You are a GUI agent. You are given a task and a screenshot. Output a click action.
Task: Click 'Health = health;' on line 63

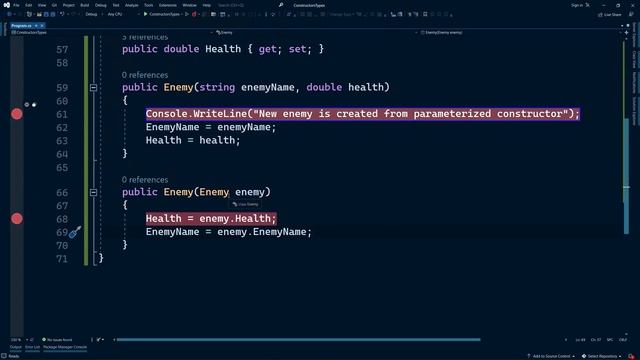(x=193, y=140)
